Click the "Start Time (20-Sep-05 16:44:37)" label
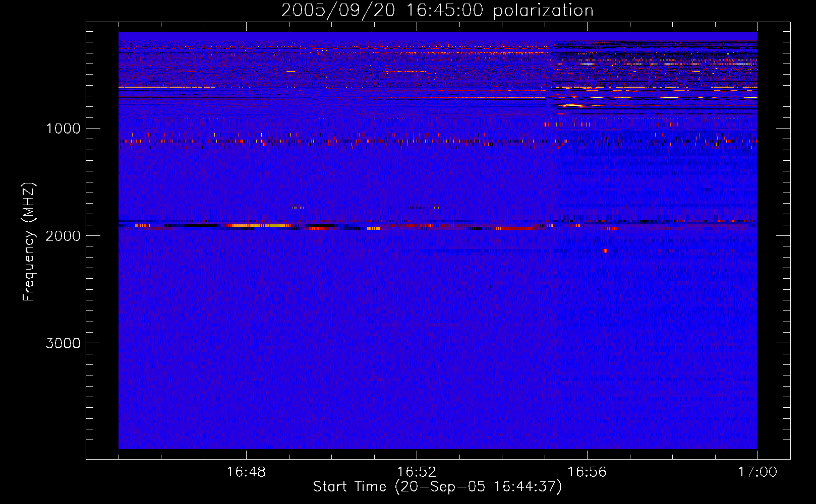This screenshot has width=816, height=504. pos(437,487)
